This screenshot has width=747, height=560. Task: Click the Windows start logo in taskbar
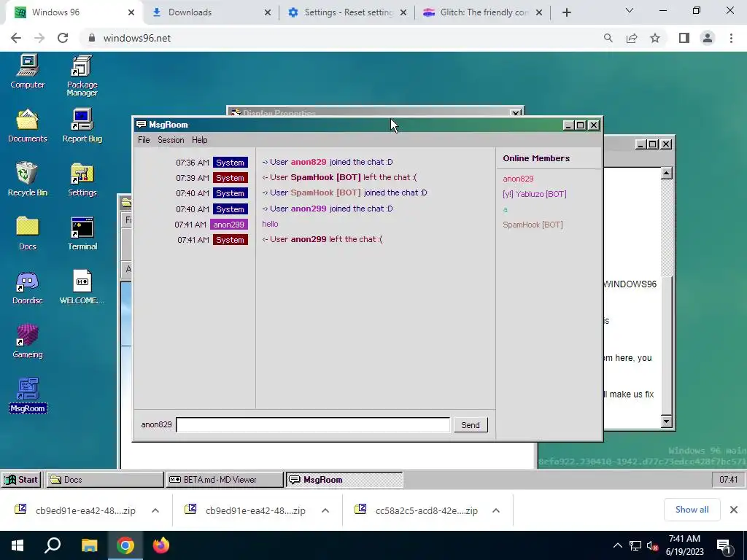18,545
